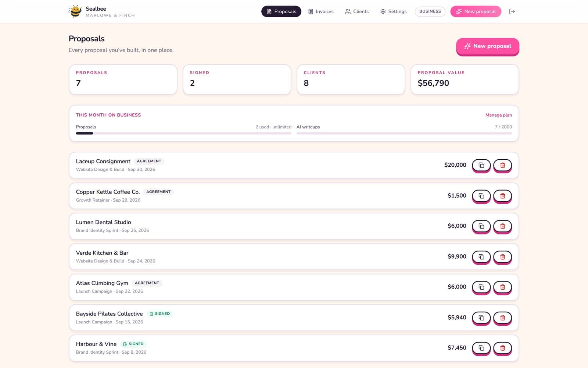This screenshot has height=368, width=588.
Task: Click the '7 / 2000' writeups count
Action: point(503,127)
